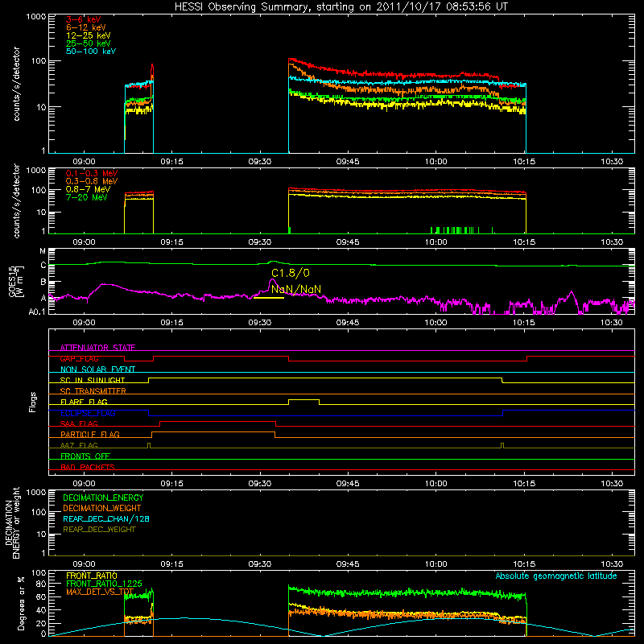Click the FRONTS_OFF flag label
644x644 pixels.
(x=85, y=456)
